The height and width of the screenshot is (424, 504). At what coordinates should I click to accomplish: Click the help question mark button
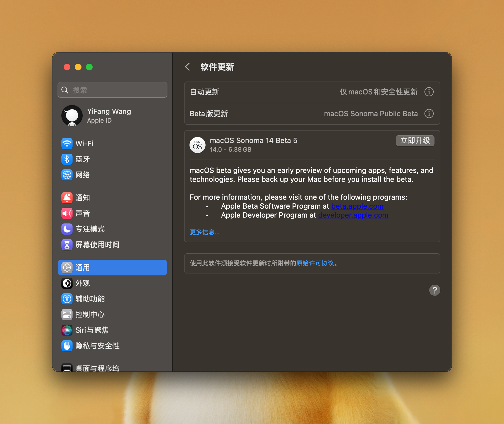(x=435, y=290)
